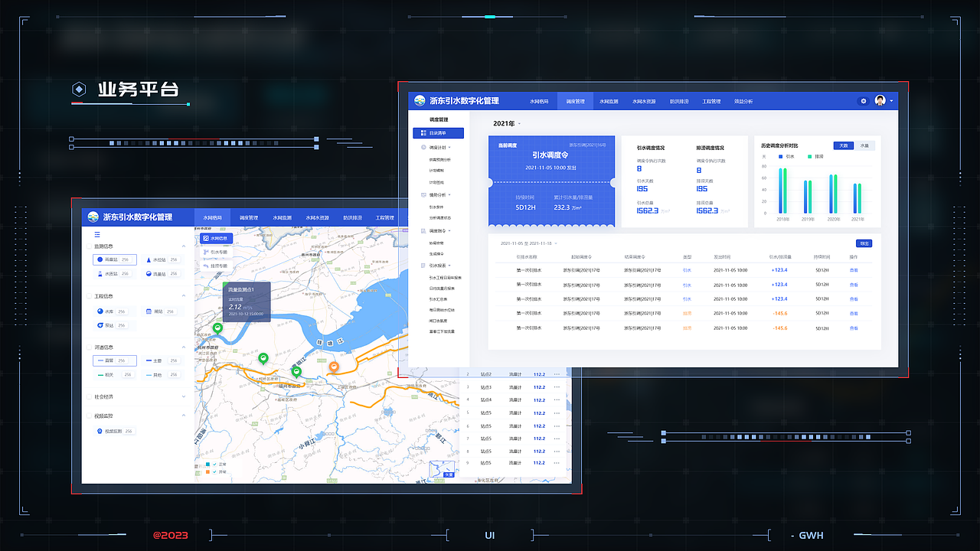Click the 水库 reservoir layer icon
Viewport: 980px width, 551px height.
pos(100,311)
